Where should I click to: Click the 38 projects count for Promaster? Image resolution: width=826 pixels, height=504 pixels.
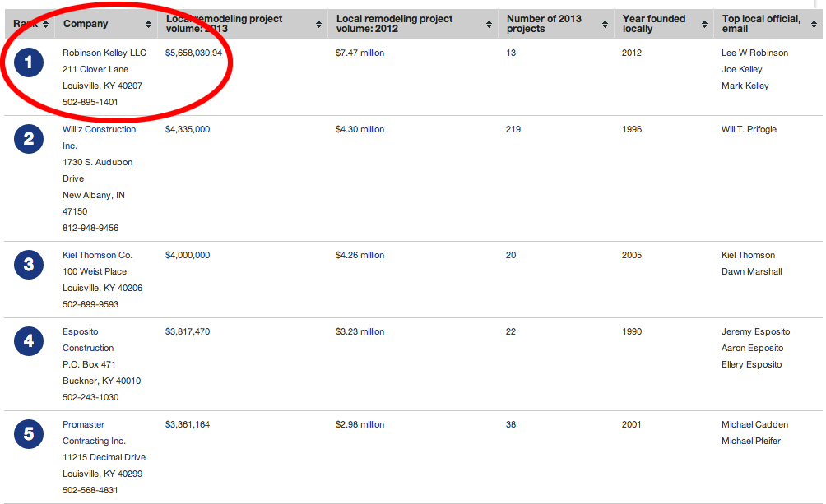tap(510, 424)
